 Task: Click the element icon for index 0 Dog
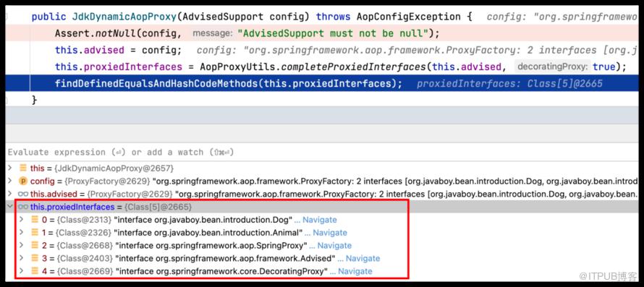pos(35,220)
